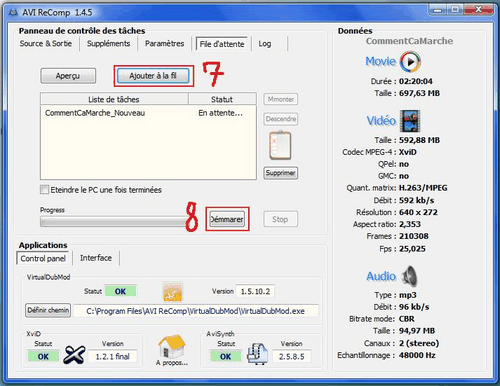Screen dimensions: 500x386
Task: Click the Movie play icon
Action: click(x=410, y=62)
